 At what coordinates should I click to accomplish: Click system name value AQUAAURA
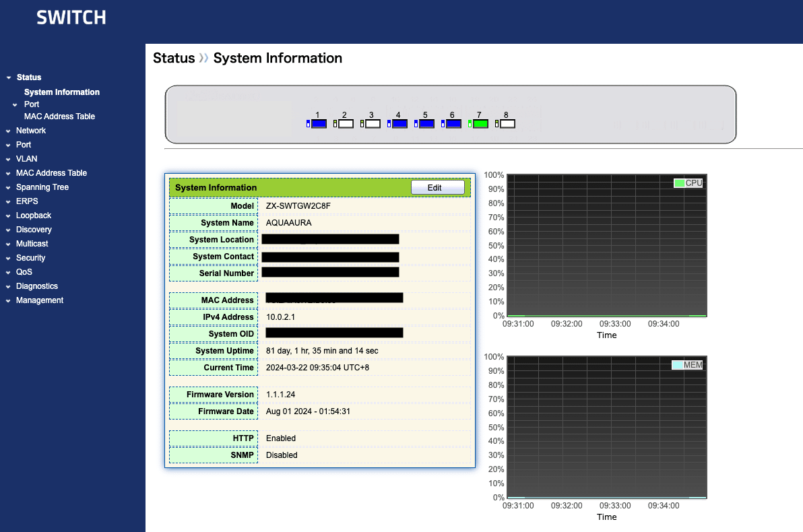tap(289, 223)
